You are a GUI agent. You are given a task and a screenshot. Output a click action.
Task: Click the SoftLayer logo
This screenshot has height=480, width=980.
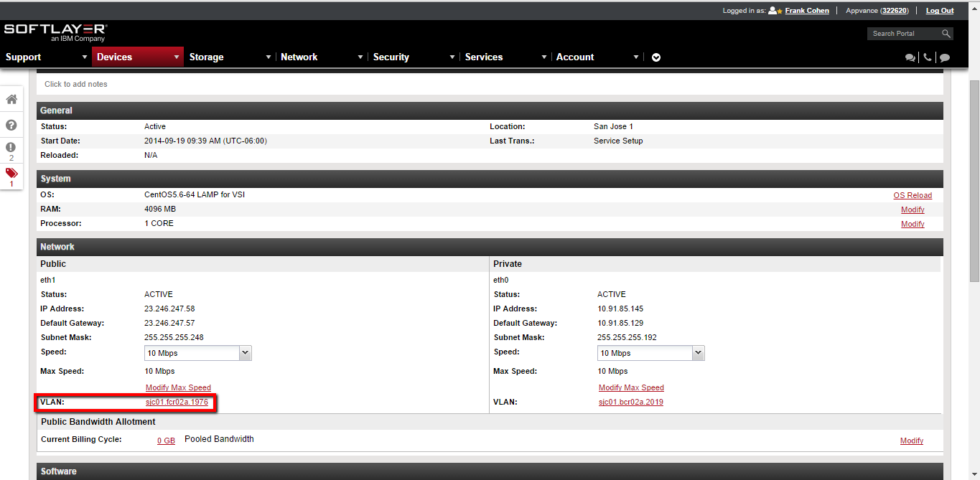(x=56, y=32)
